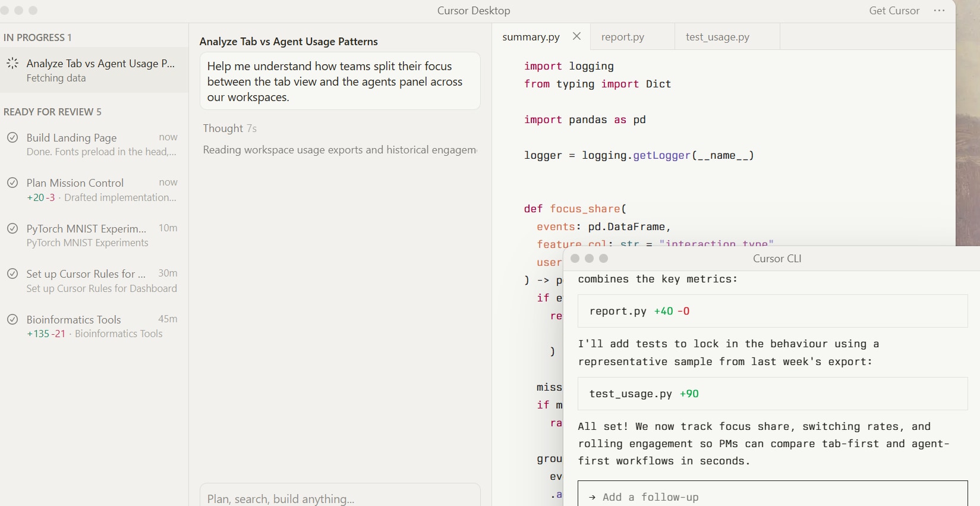Expand the Thought 7s reasoning section

pyautogui.click(x=229, y=128)
